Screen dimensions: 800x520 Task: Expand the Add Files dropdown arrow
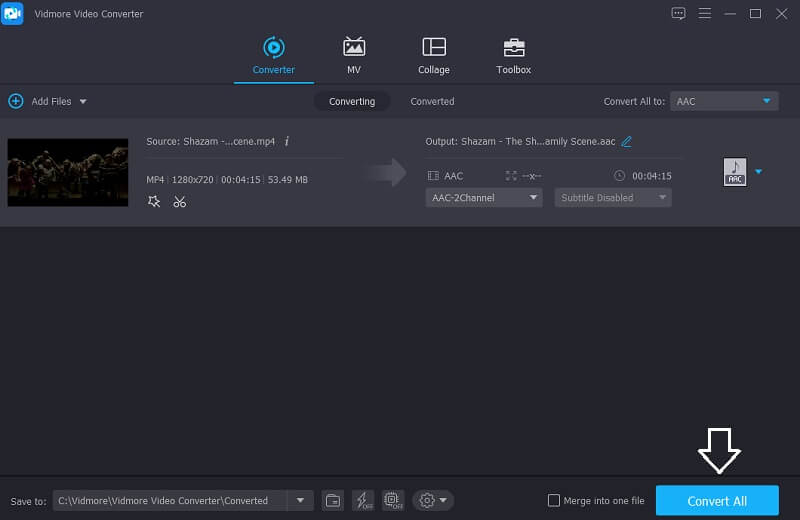83,102
